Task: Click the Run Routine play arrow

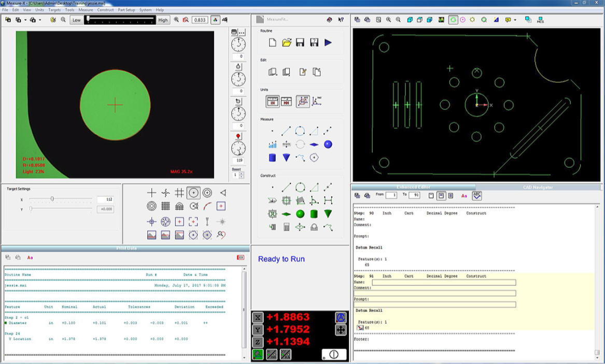Action: pos(328,43)
